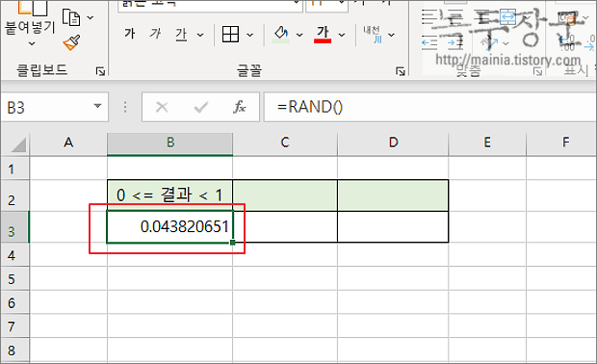
Task: Select row 6 header
Action: [14, 302]
